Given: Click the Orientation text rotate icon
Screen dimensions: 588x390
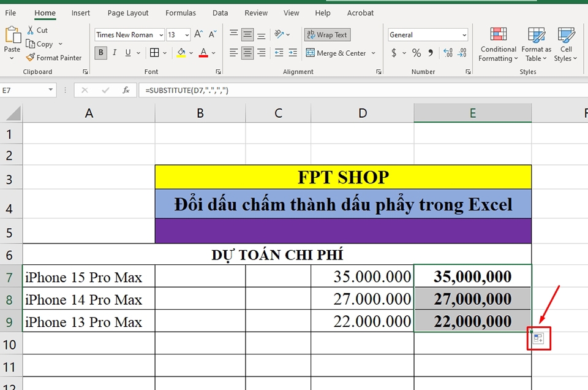Looking at the screenshot, I should [279, 34].
